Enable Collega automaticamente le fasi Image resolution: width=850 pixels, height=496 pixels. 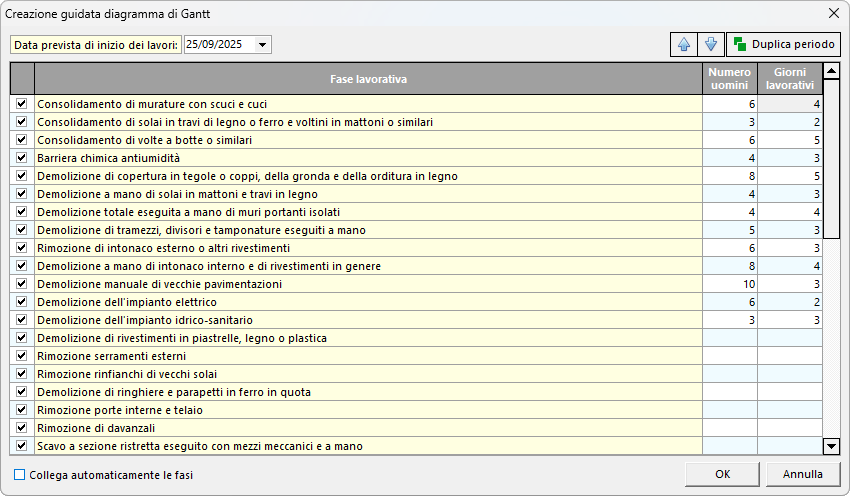pyautogui.click(x=20, y=475)
